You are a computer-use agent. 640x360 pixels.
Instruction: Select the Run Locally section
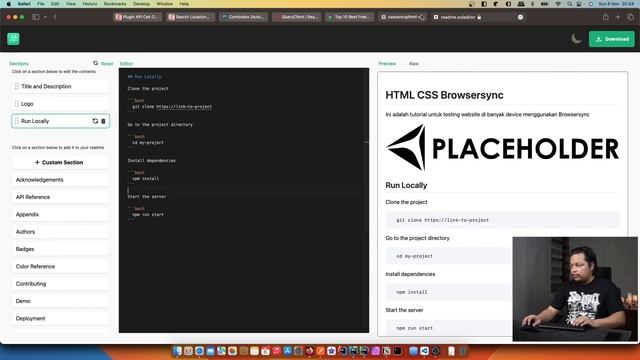tap(60, 121)
